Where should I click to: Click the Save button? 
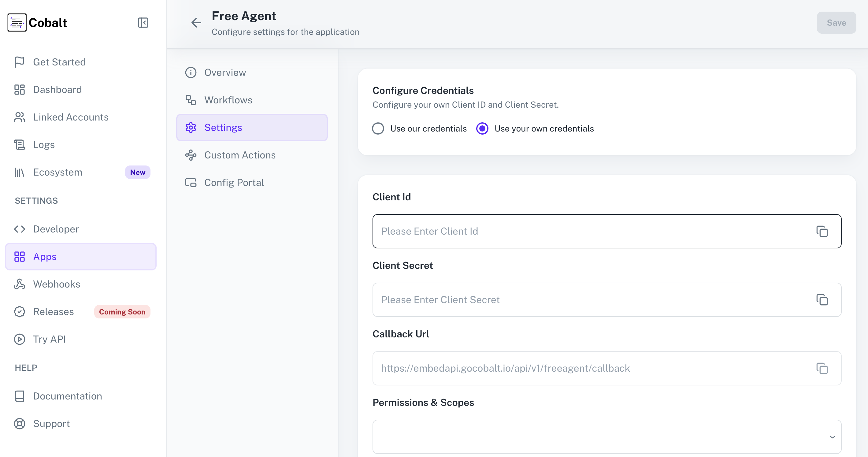836,23
